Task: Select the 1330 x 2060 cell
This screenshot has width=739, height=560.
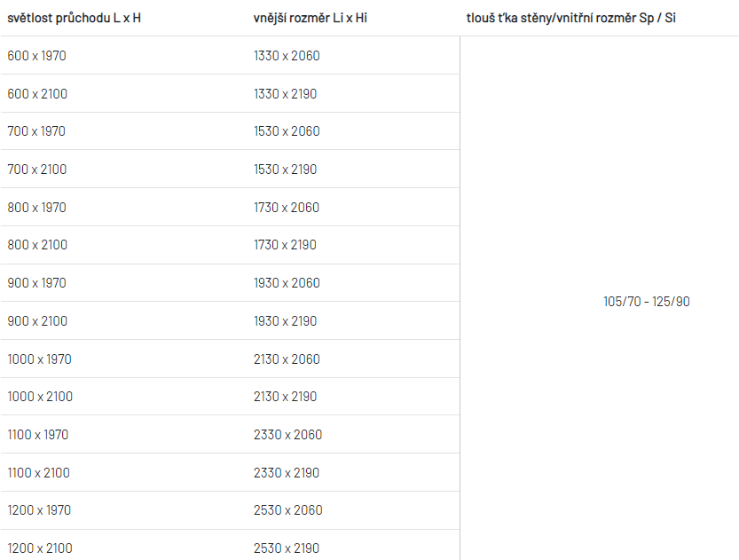Action: 287,56
